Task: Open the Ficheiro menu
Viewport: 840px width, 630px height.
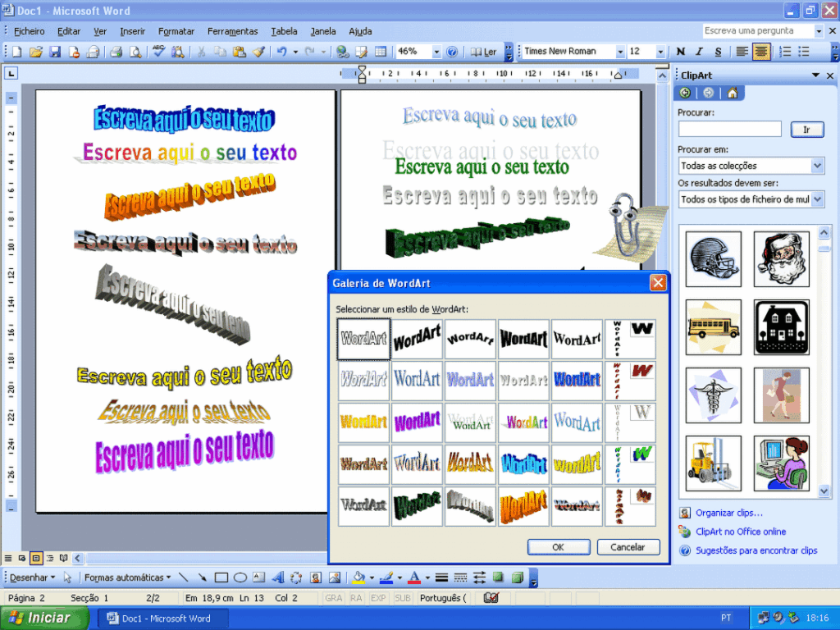Action: (x=29, y=31)
